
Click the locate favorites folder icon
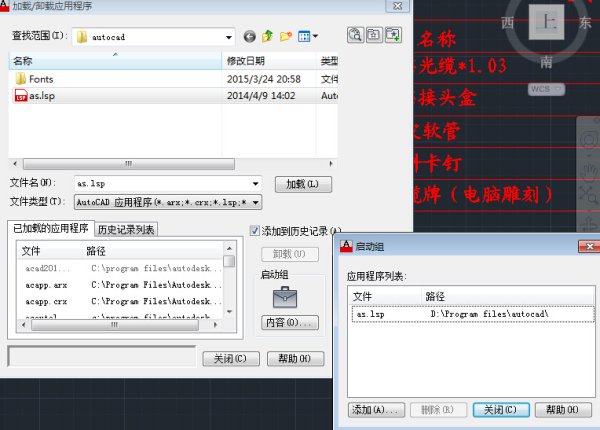coord(374,35)
